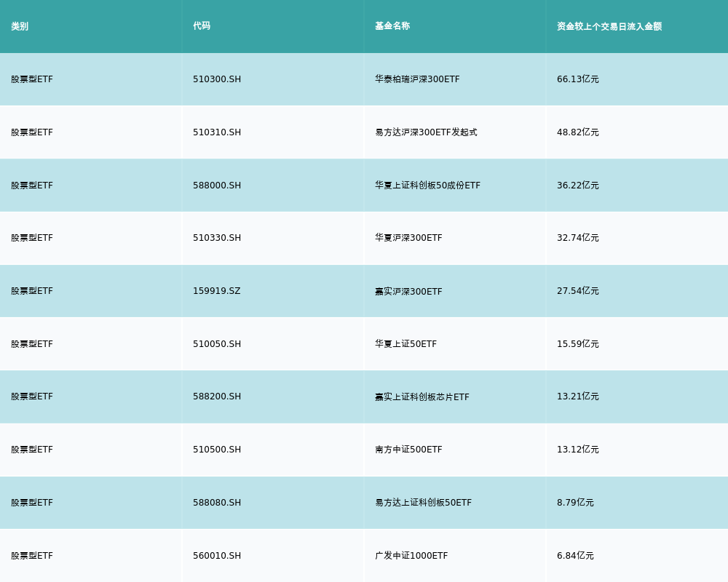This screenshot has width=728, height=582.
Task: Open 南方中证500ETF fund entry
Action: (x=408, y=450)
